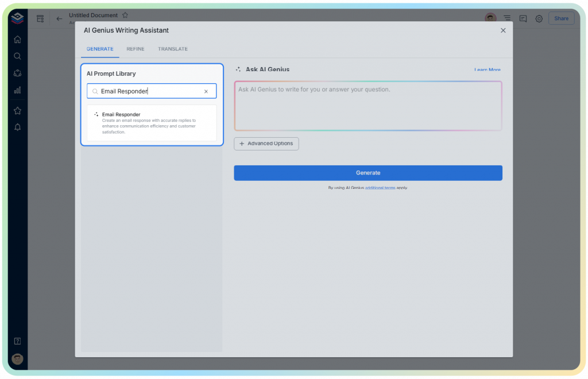The height and width of the screenshot is (379, 588).
Task: Click the Generate button
Action: pyautogui.click(x=367, y=172)
